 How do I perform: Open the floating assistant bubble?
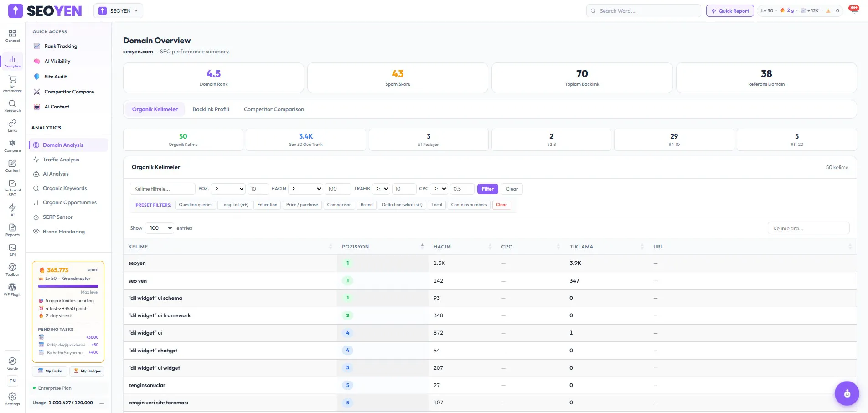tap(847, 393)
